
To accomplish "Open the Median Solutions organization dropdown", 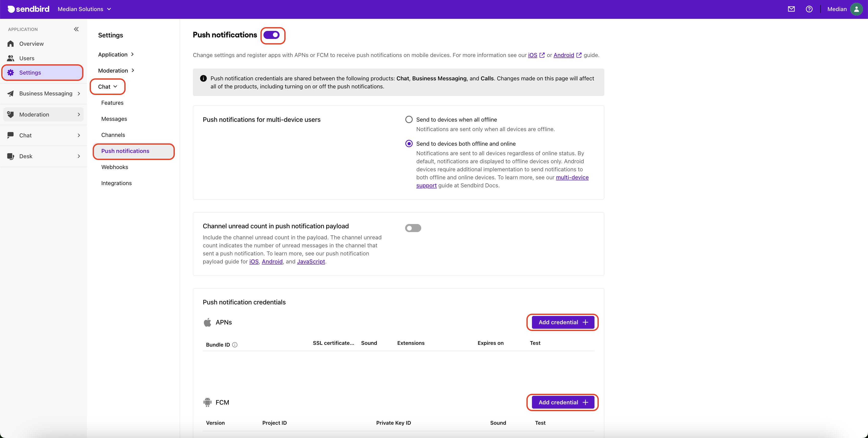I will pos(84,9).
